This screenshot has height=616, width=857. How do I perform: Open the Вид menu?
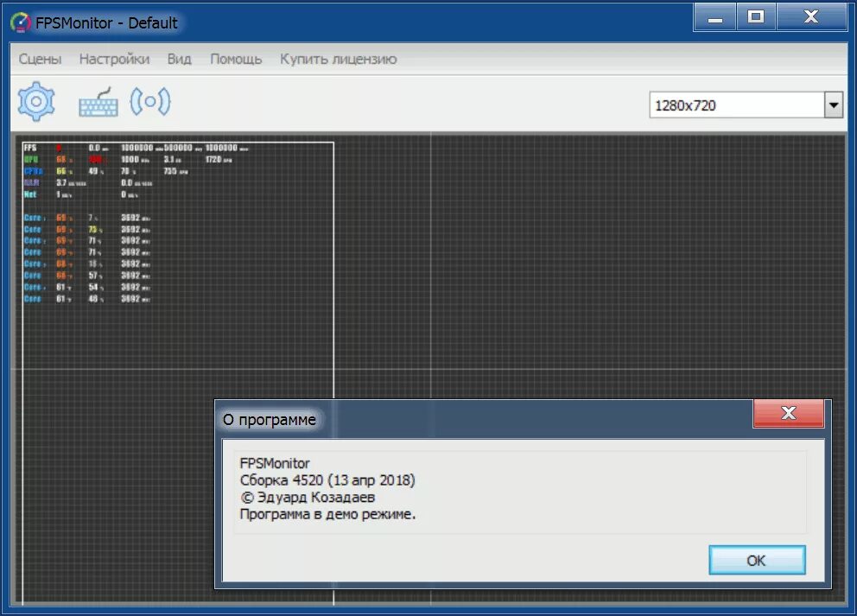pyautogui.click(x=180, y=59)
